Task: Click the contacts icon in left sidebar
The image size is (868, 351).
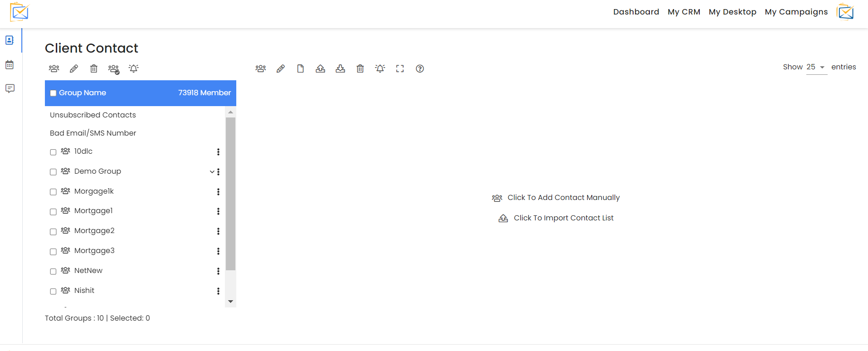Action: coord(10,40)
